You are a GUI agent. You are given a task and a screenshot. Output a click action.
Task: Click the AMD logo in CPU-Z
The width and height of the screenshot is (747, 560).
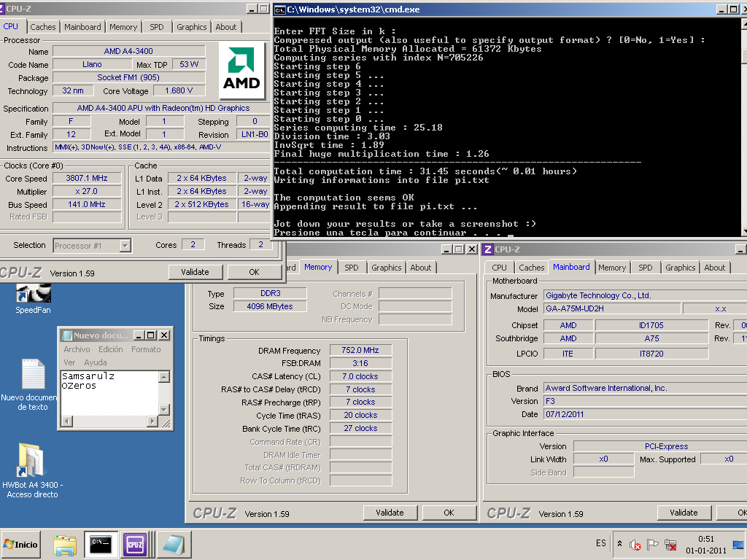241,69
